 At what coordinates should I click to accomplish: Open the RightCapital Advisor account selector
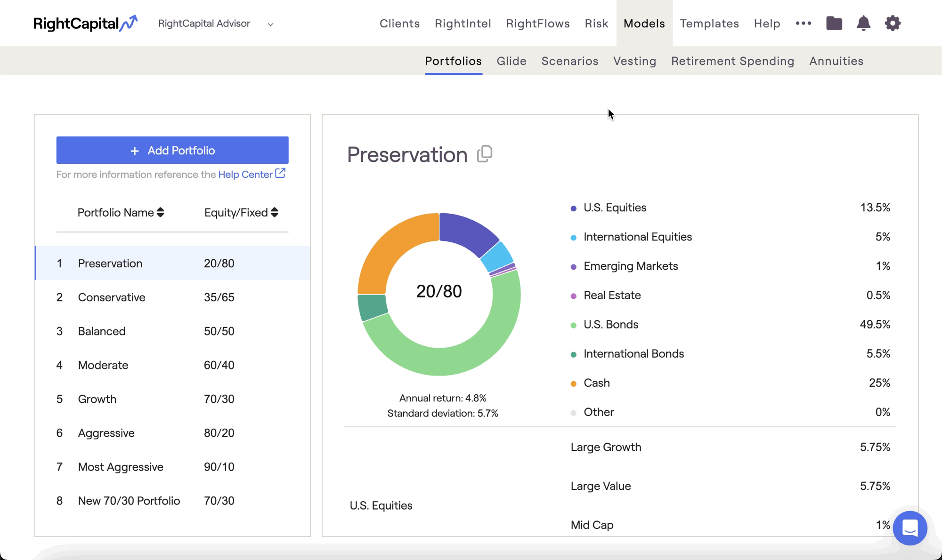coord(216,24)
